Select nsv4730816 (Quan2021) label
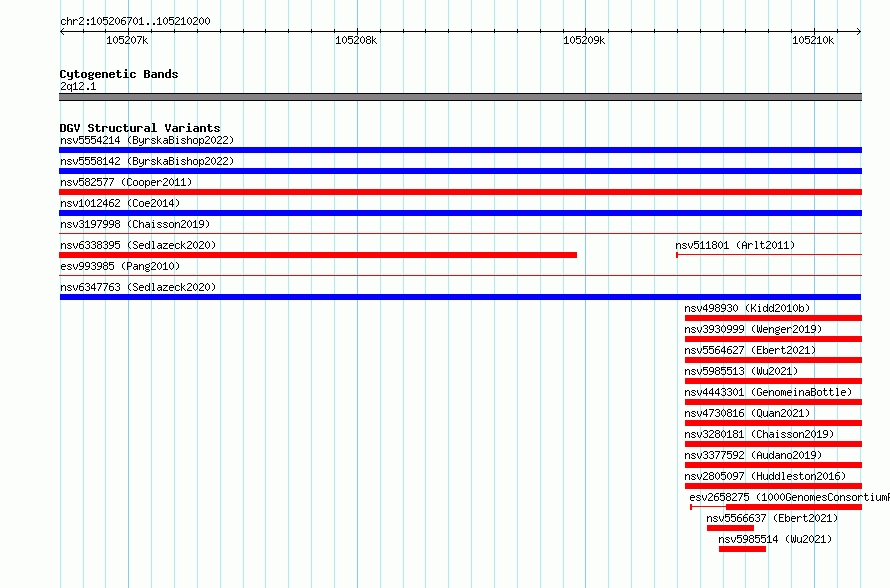This screenshot has width=890, height=588. pyautogui.click(x=747, y=413)
